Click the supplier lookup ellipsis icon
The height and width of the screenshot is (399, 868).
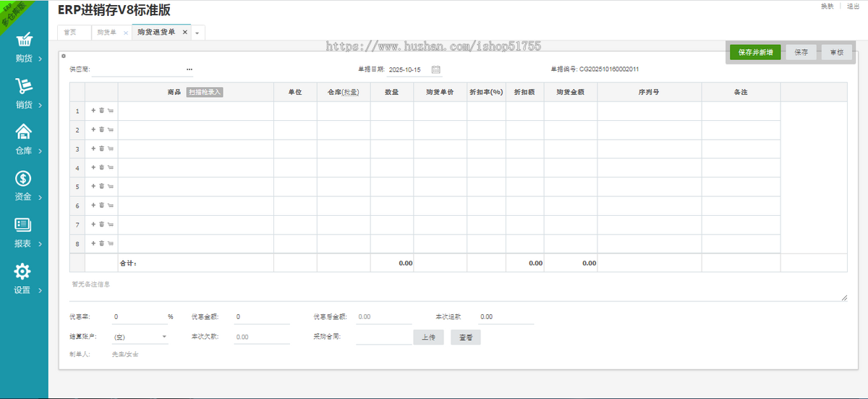pos(190,70)
